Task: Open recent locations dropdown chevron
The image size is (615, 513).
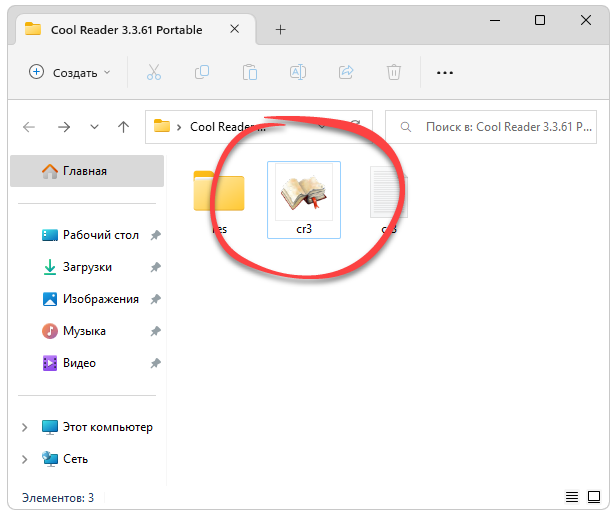Action: click(94, 127)
